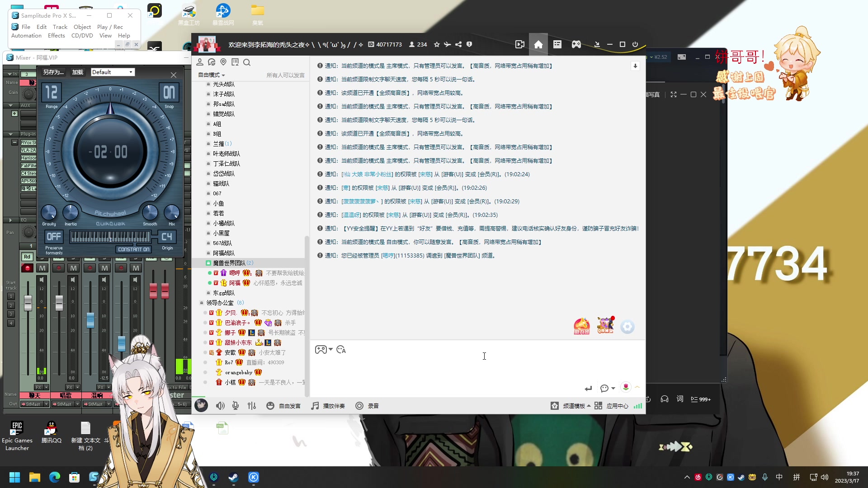Click the Smooth knob in Pitchwheel
This screenshot has width=868, height=488.
point(150,212)
